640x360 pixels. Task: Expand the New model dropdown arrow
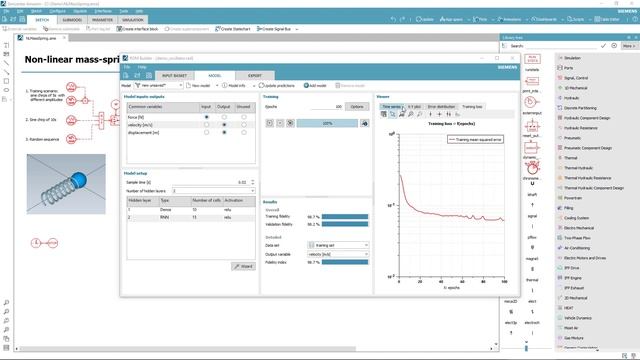click(217, 86)
